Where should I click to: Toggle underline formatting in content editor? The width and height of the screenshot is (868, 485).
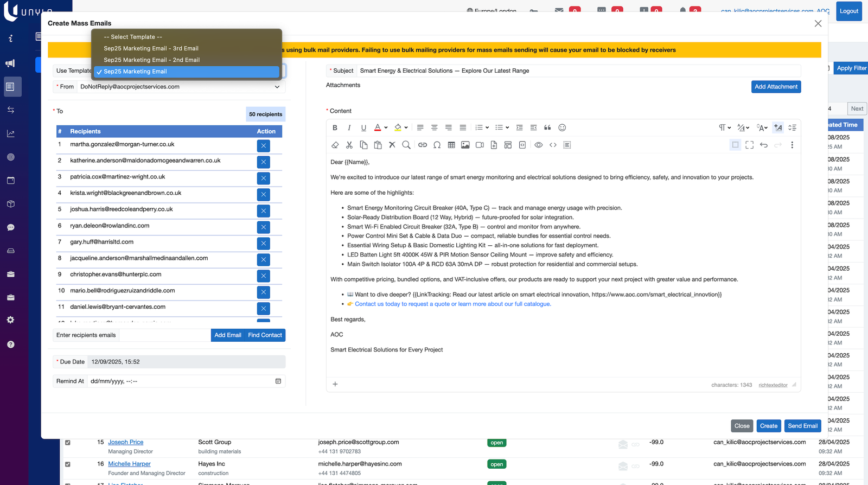(x=363, y=128)
